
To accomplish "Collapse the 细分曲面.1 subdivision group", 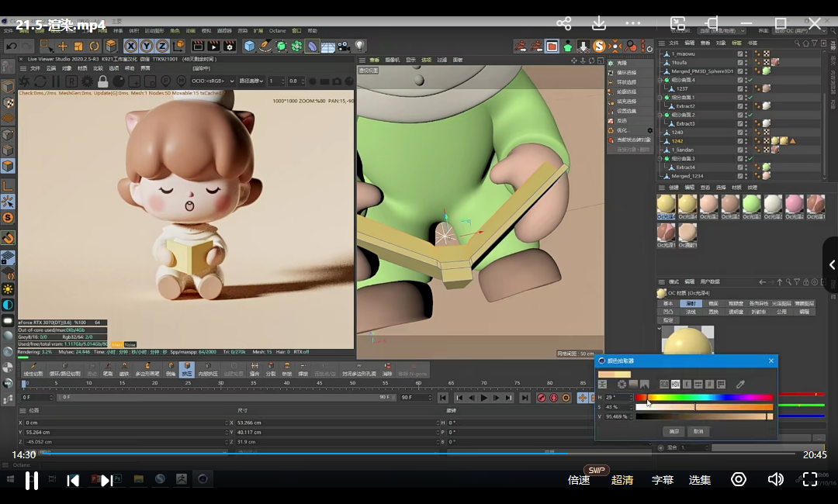I will (660, 98).
